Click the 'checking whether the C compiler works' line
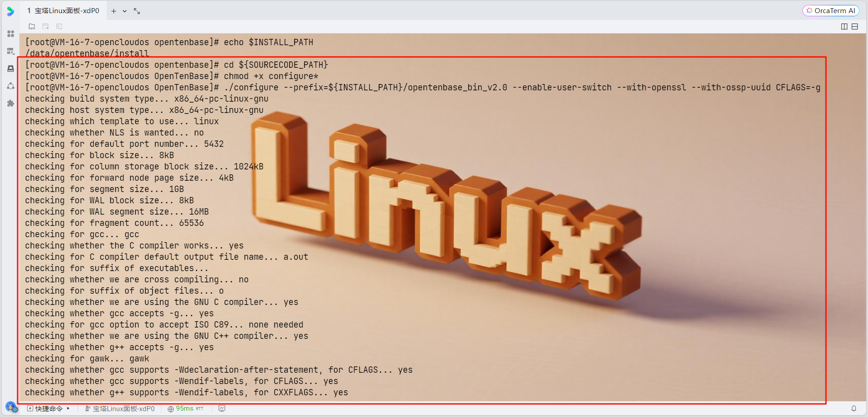Viewport: 868px width, 417px height. point(134,246)
